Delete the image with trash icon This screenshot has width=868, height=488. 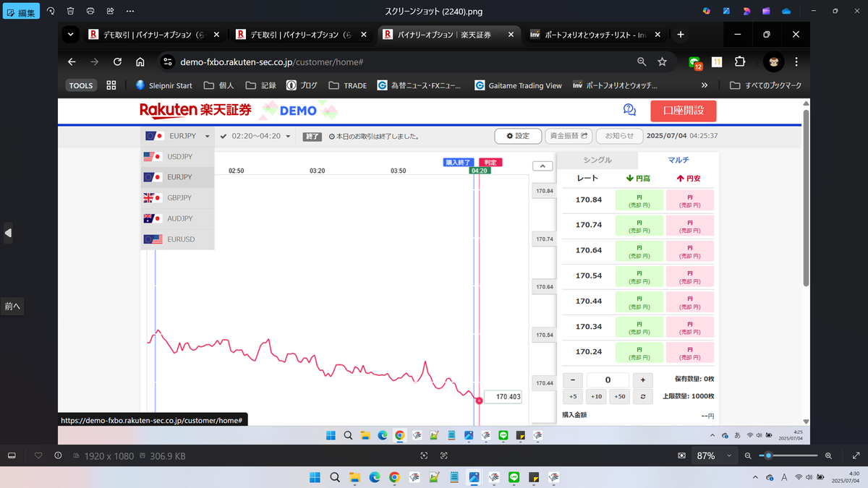[70, 12]
